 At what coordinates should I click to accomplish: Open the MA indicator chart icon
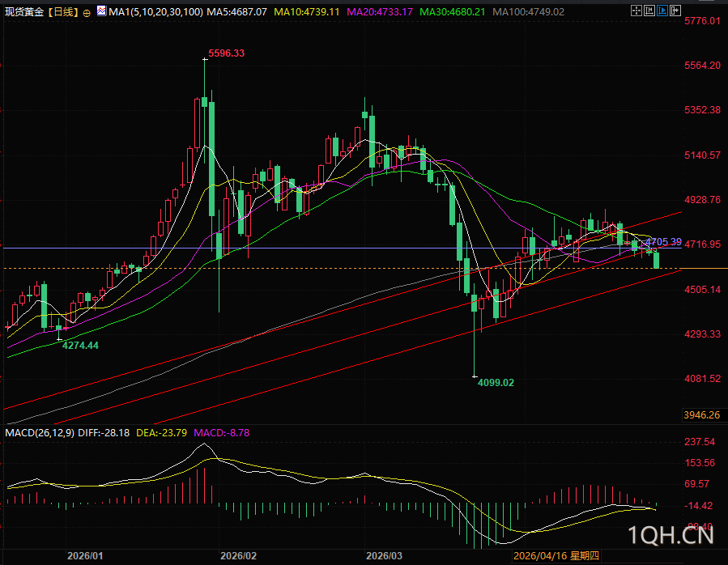coord(101,11)
